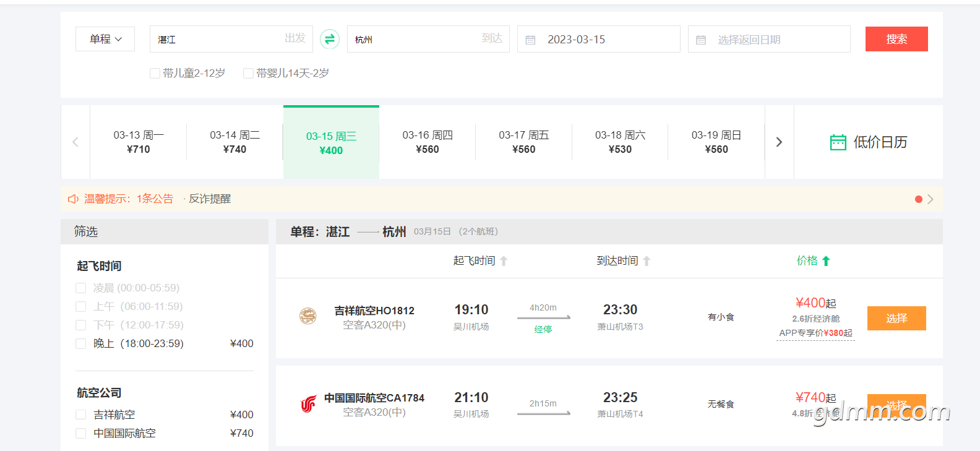Check the 晚上 (18:00-23:59) filter

80,343
